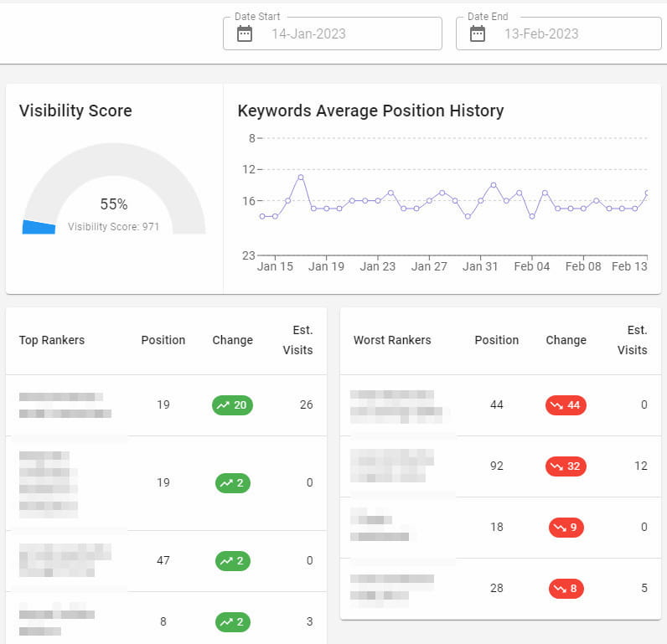
Task: Click Change header in Top Rankers table
Action: click(x=233, y=340)
